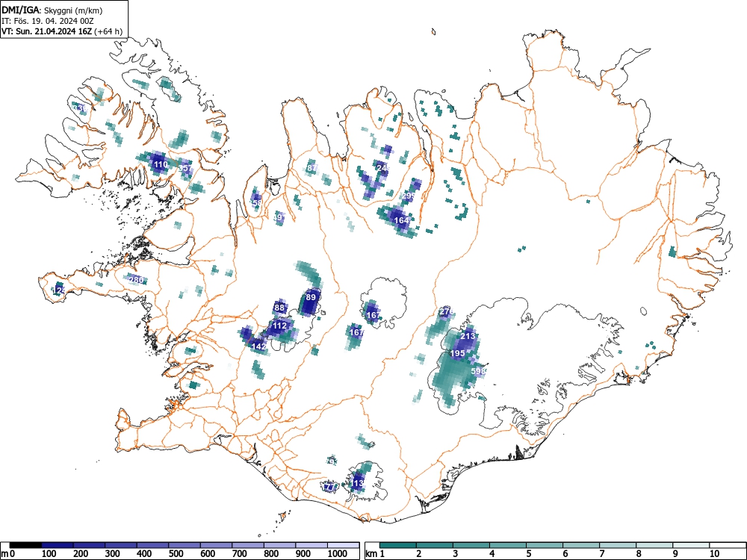Click the dark blue 100–200 m legend swatch

click(x=58, y=545)
